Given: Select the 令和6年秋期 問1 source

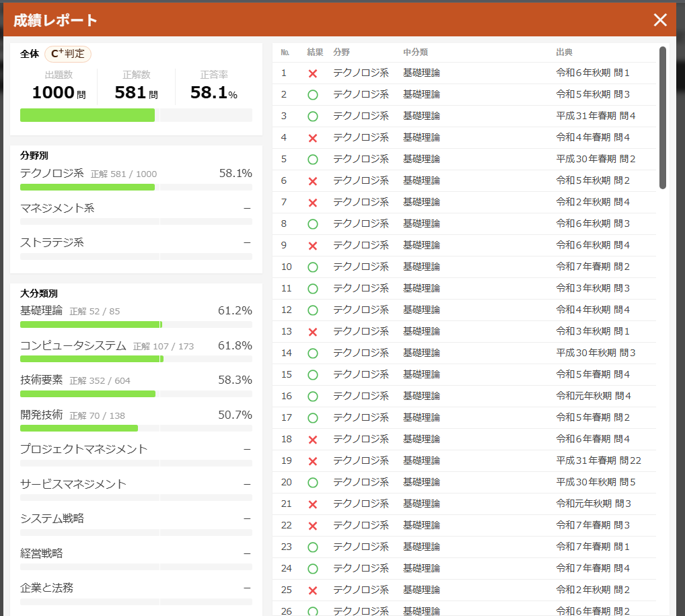Looking at the screenshot, I should pos(592,73).
